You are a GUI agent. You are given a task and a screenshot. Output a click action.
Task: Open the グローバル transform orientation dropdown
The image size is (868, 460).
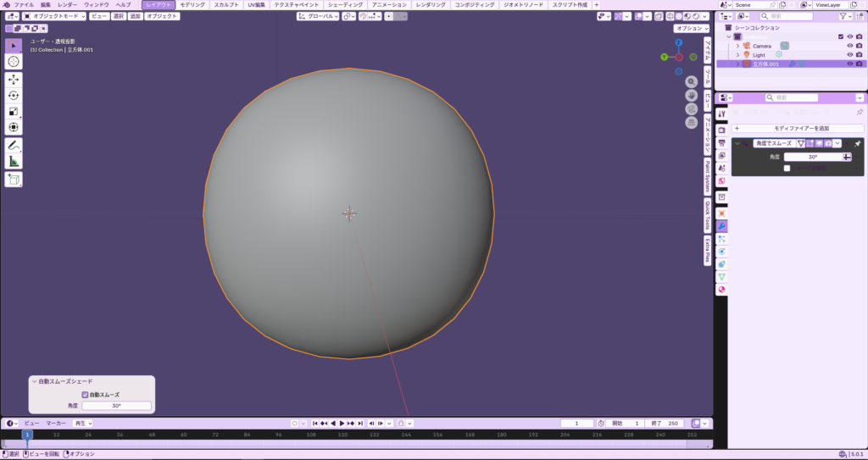pyautogui.click(x=318, y=16)
